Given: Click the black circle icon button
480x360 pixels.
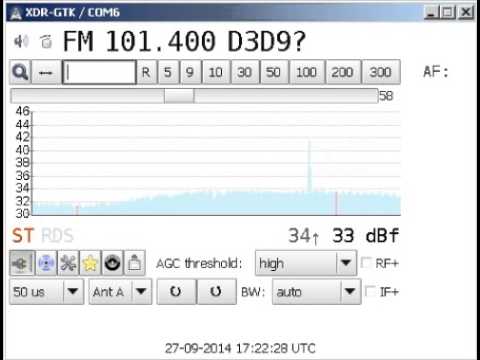Looking at the screenshot, I should pyautogui.click(x=112, y=263).
